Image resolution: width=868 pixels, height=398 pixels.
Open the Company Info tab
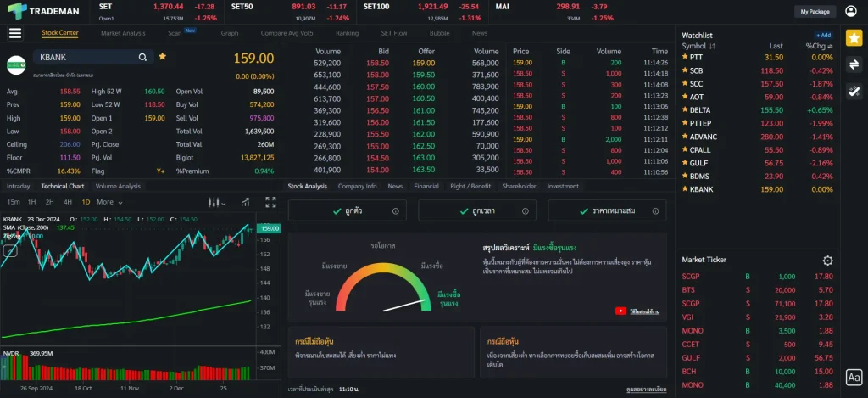[357, 186]
